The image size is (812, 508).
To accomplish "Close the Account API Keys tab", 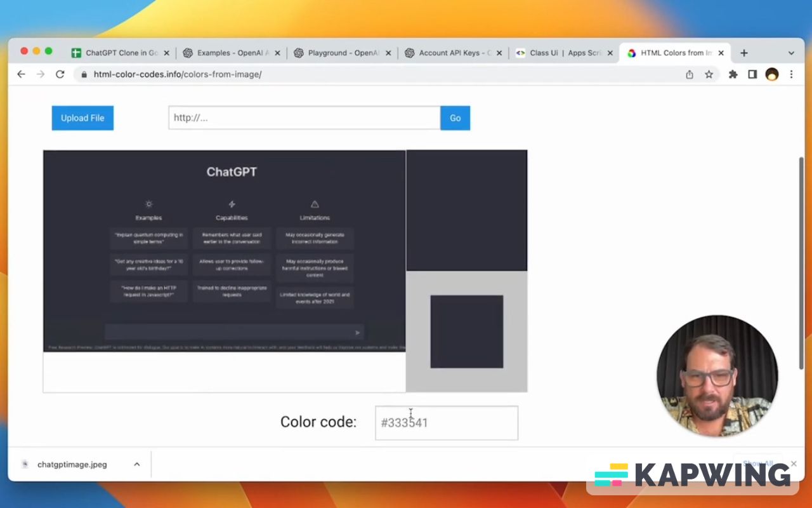I will click(499, 53).
